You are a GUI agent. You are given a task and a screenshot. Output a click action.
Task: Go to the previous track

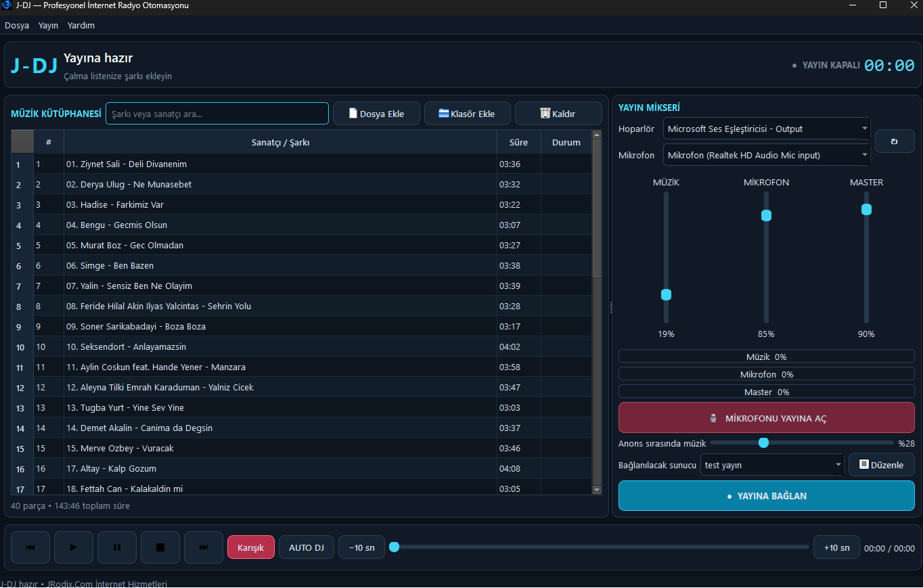pyautogui.click(x=30, y=547)
